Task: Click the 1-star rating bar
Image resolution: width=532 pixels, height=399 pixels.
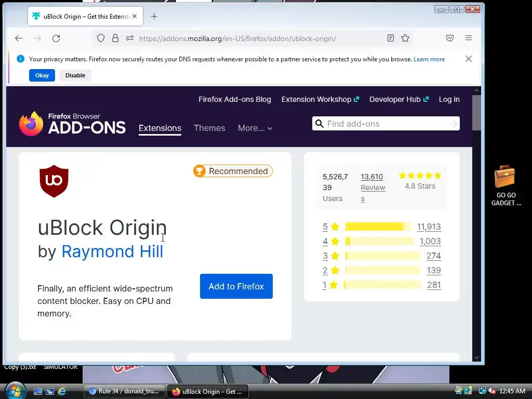Action: (383, 285)
